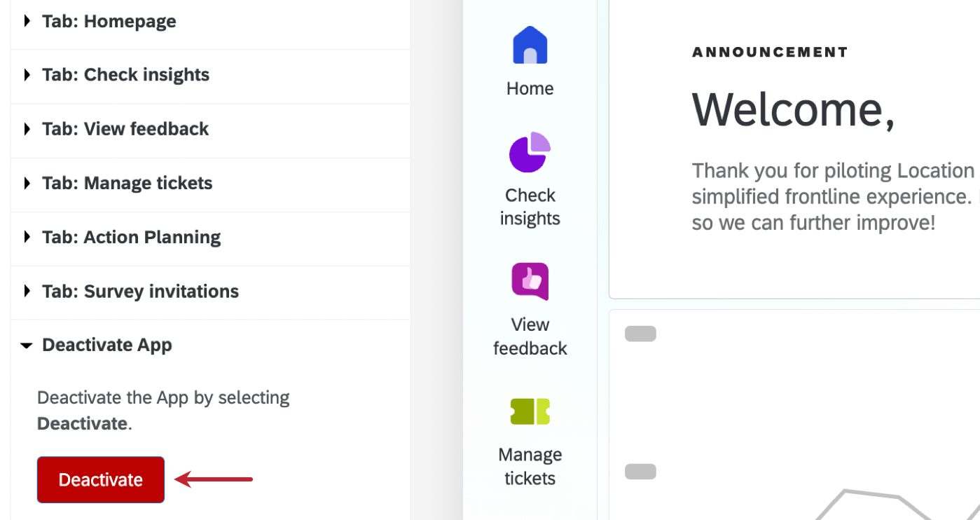Switch to Check insights text label

pyautogui.click(x=530, y=207)
